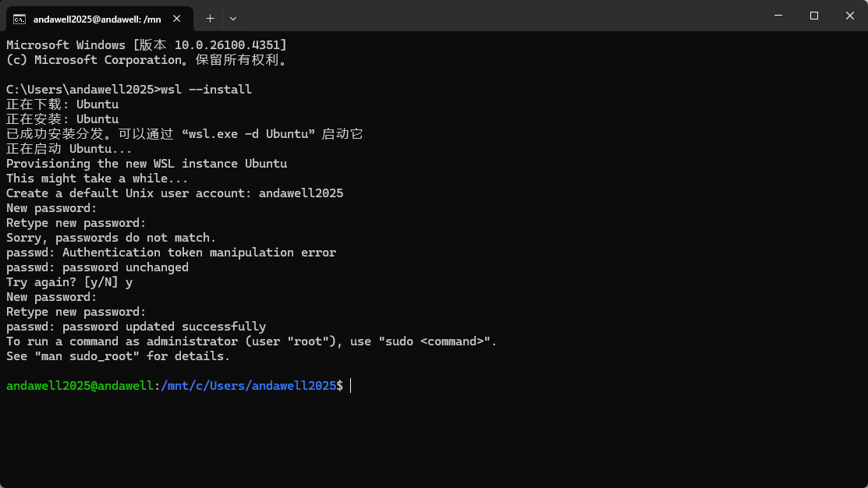This screenshot has height=488, width=868.
Task: Close the andawell2025@andawell terminal tab
Action: [176, 19]
